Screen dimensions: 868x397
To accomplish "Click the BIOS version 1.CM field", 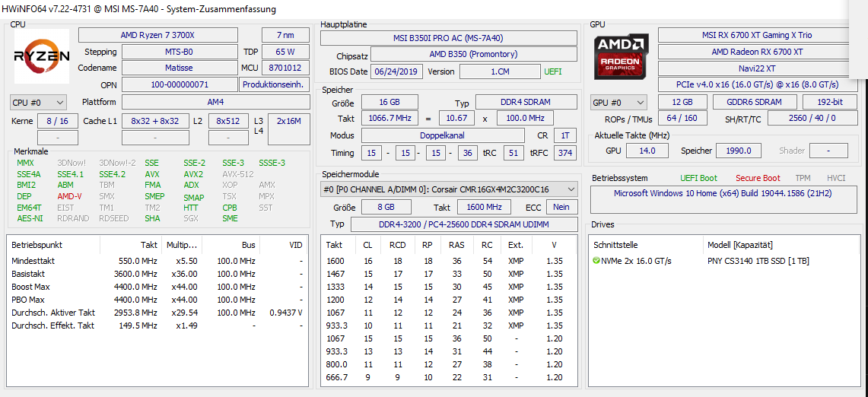I will (500, 71).
